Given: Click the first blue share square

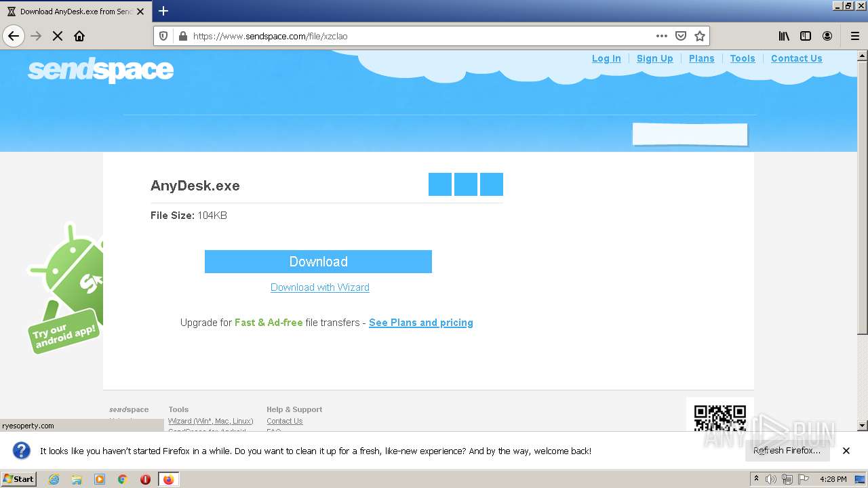Looking at the screenshot, I should [440, 184].
